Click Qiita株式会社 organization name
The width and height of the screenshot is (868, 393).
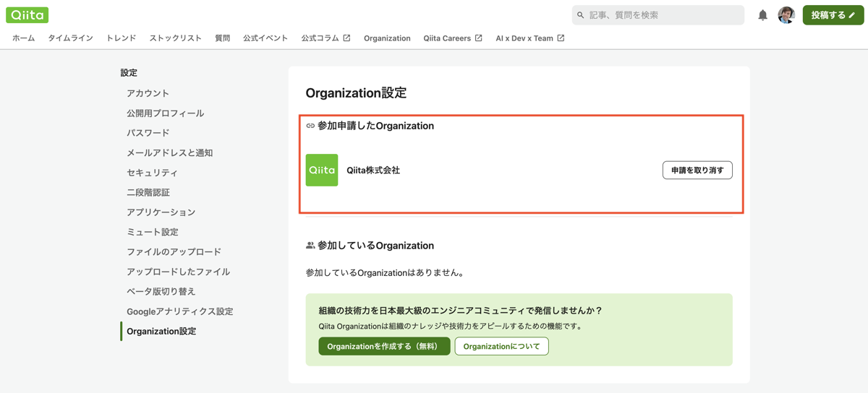coord(373,170)
